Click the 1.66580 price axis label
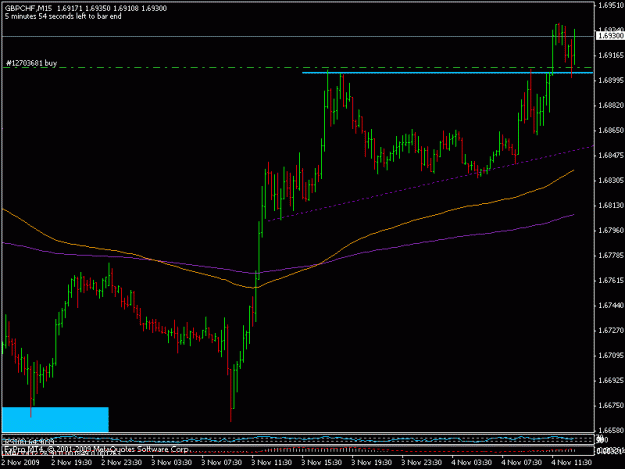 [611, 430]
